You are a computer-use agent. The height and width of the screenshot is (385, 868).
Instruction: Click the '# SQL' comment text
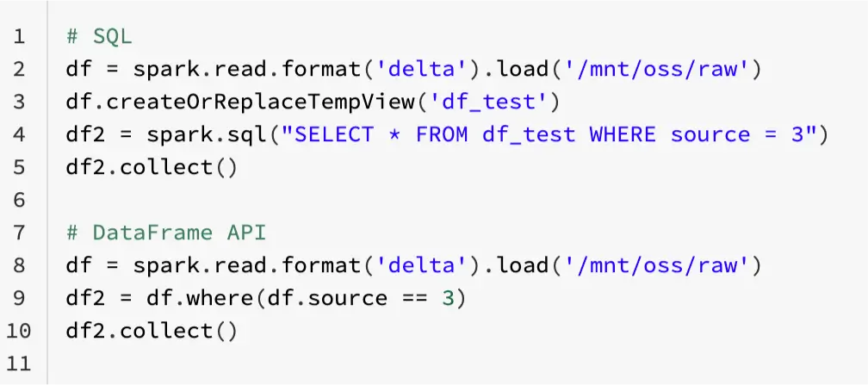tap(100, 37)
